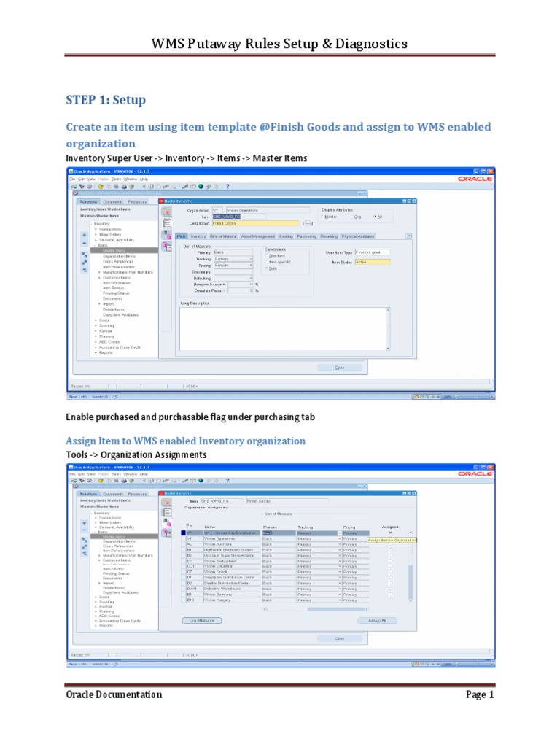Click the navigator plus expand icon beside the Inventory tree with Main tab
This screenshot has height=747, width=560.
[85, 235]
